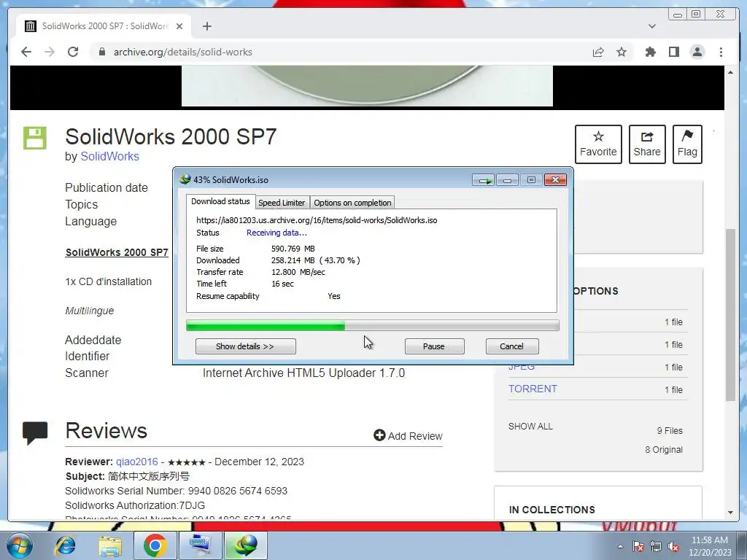
Task: Click the 8 Original text
Action: click(664, 449)
